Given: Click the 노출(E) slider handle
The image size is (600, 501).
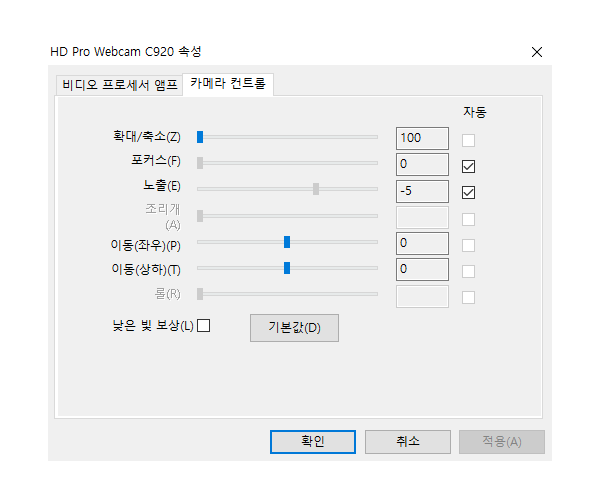Looking at the screenshot, I should pos(316,189).
